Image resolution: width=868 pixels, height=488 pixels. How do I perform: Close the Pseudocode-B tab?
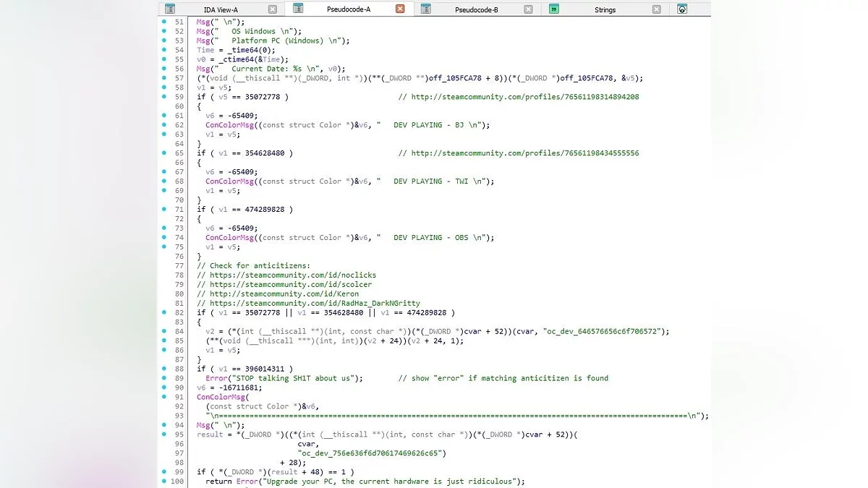529,9
